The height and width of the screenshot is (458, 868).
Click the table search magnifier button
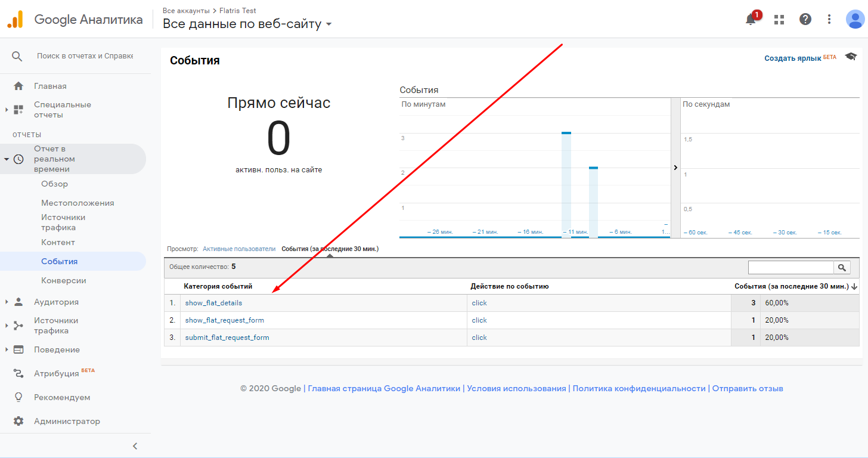coord(842,268)
